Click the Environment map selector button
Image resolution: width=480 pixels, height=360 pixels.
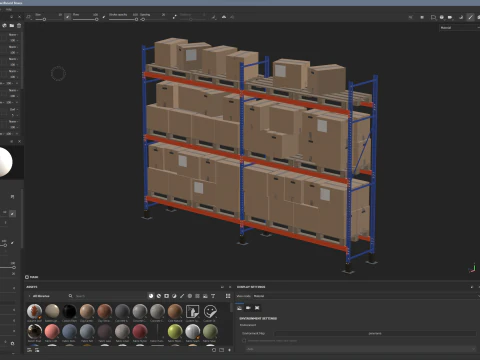click(x=375, y=333)
